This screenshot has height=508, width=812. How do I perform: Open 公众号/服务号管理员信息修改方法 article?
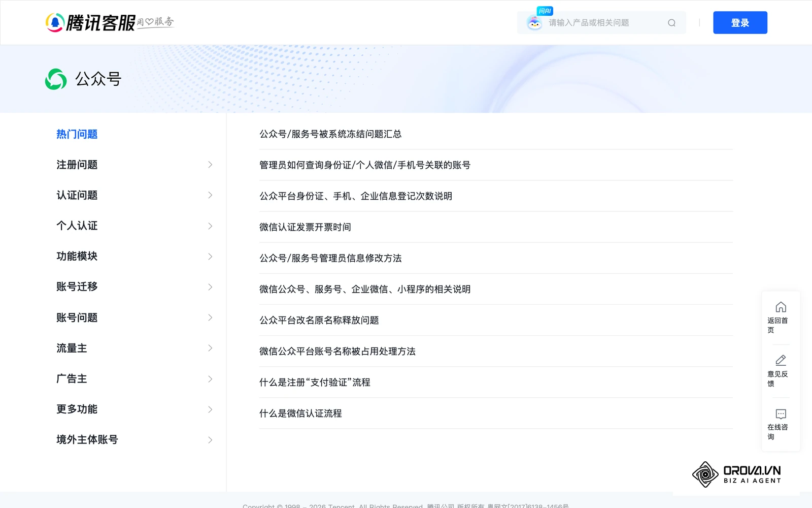(330, 258)
